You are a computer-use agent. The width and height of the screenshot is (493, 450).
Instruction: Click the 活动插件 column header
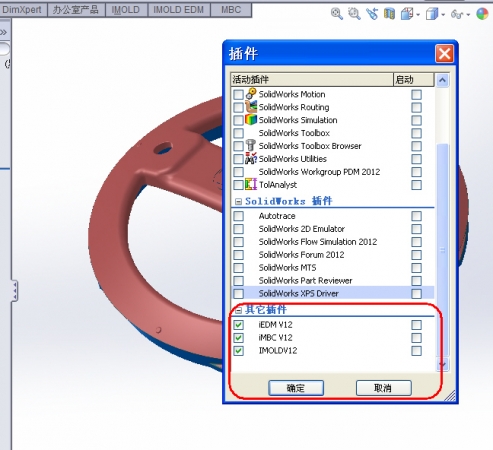(x=312, y=80)
